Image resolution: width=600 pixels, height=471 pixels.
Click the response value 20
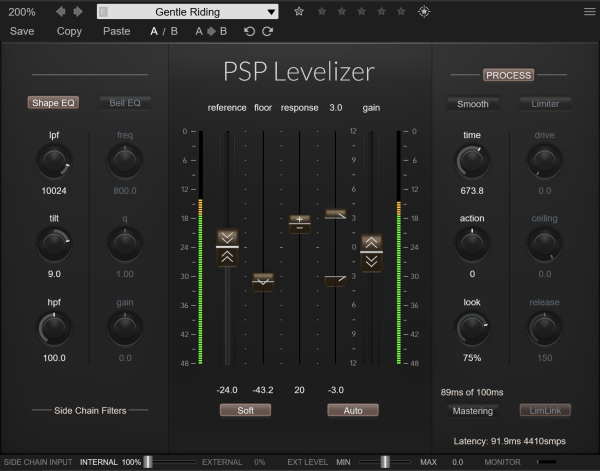[299, 390]
